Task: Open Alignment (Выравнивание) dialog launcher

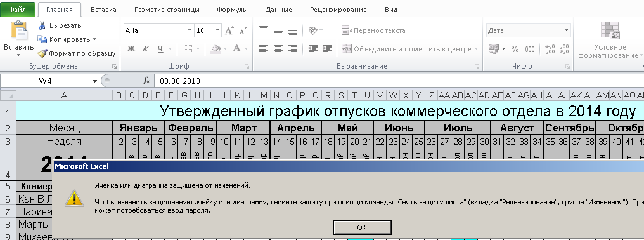Action: click(x=477, y=66)
